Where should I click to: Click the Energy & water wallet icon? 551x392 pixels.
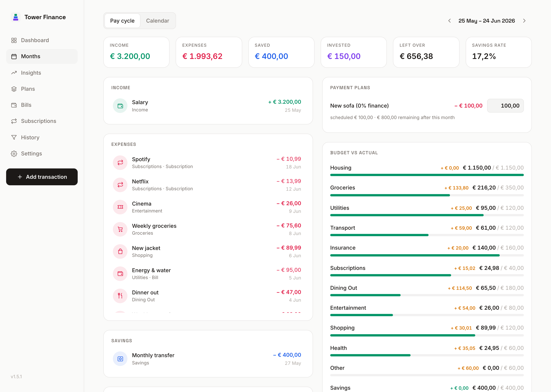point(120,274)
